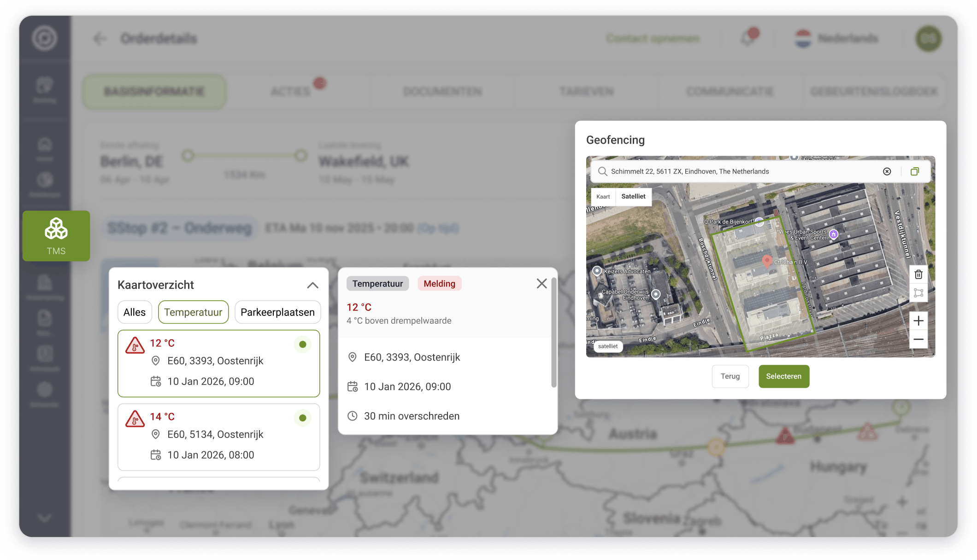
Task: Collapse the Kaartoverzicht panel
Action: (312, 285)
